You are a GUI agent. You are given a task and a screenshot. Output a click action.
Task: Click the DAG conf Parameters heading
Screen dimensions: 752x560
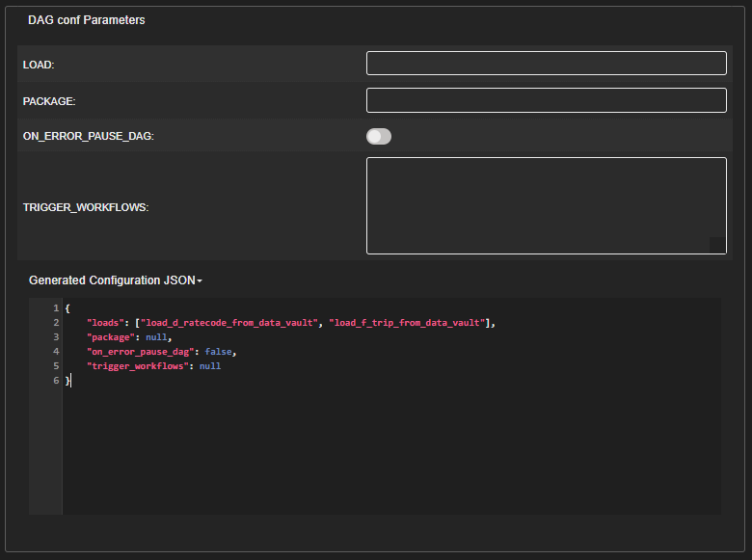[87, 20]
